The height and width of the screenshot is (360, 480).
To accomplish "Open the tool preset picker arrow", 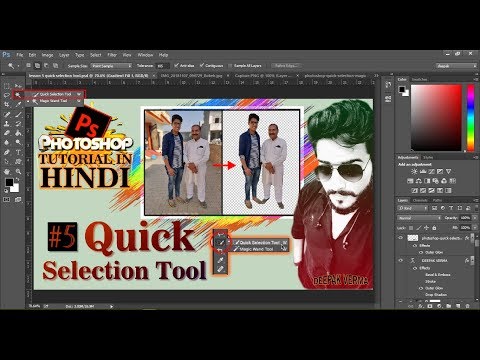I will (18, 66).
